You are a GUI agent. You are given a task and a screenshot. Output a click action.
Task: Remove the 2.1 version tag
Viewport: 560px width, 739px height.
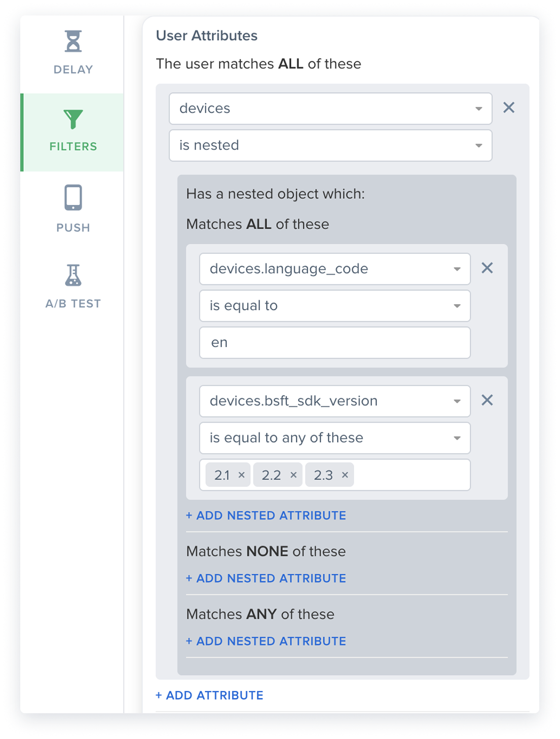242,475
